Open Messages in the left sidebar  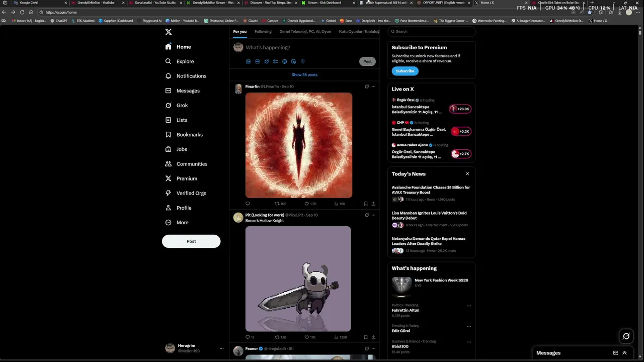pyautogui.click(x=183, y=90)
